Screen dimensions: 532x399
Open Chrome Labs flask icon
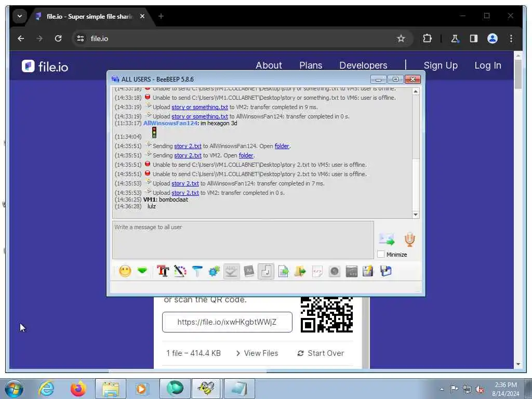455,38
